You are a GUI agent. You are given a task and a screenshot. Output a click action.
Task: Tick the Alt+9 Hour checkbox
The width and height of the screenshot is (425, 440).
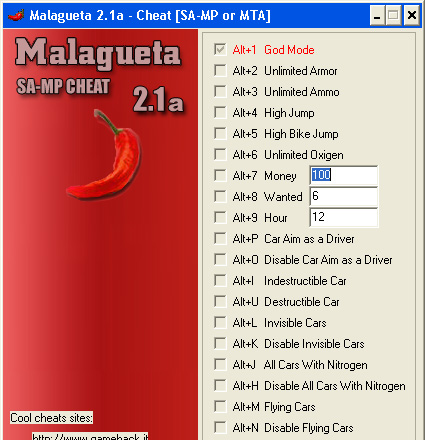click(220, 218)
